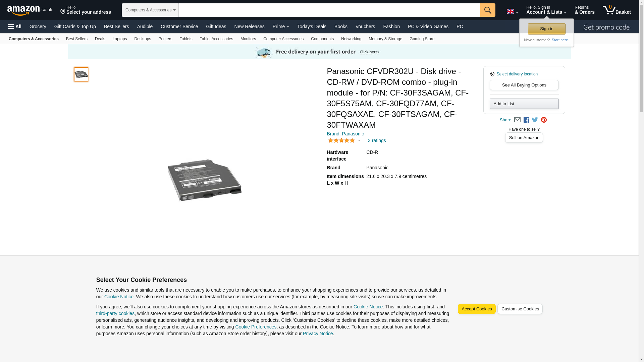Share product on Pinterest icon
The width and height of the screenshot is (644, 362).
tap(544, 120)
